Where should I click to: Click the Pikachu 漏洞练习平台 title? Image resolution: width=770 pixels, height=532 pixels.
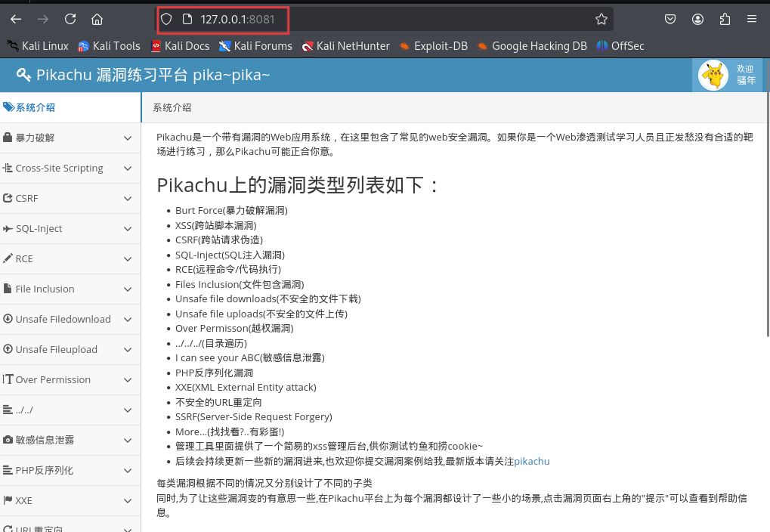pos(153,75)
